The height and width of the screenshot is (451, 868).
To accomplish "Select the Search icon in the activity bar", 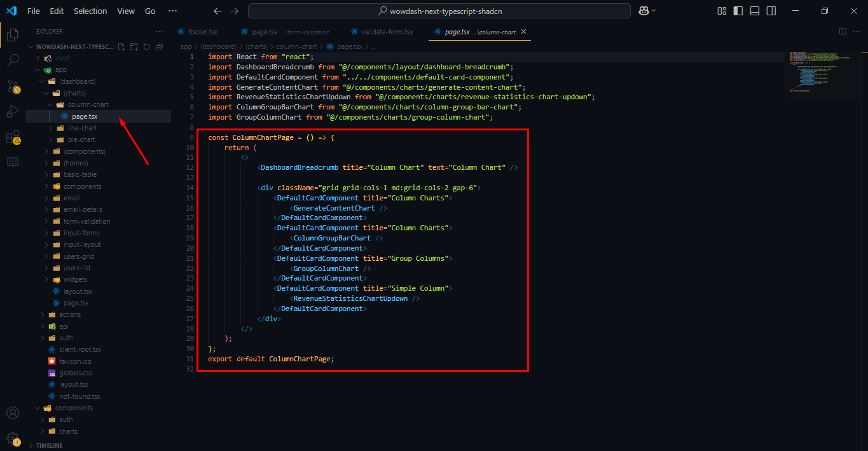I will (12, 61).
